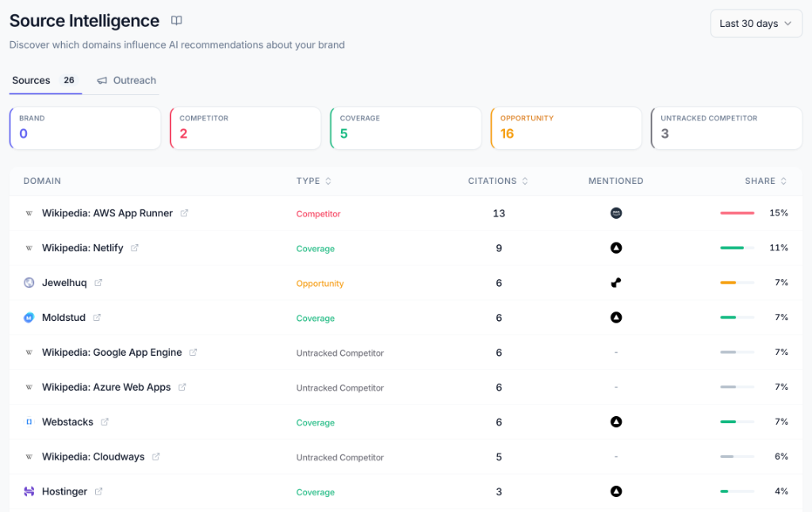The height and width of the screenshot is (512, 812).
Task: Click the Wikipedia favicon on the AWS App Runner row
Action: point(29,212)
